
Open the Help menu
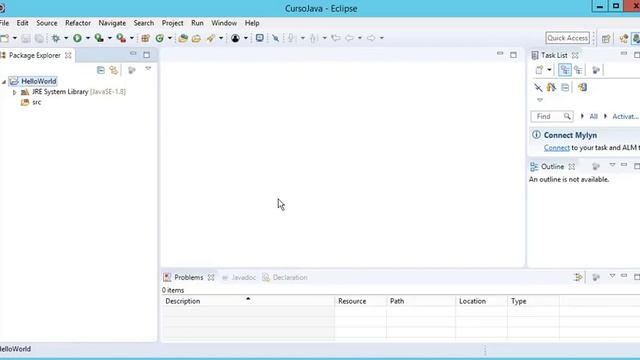pyautogui.click(x=252, y=23)
